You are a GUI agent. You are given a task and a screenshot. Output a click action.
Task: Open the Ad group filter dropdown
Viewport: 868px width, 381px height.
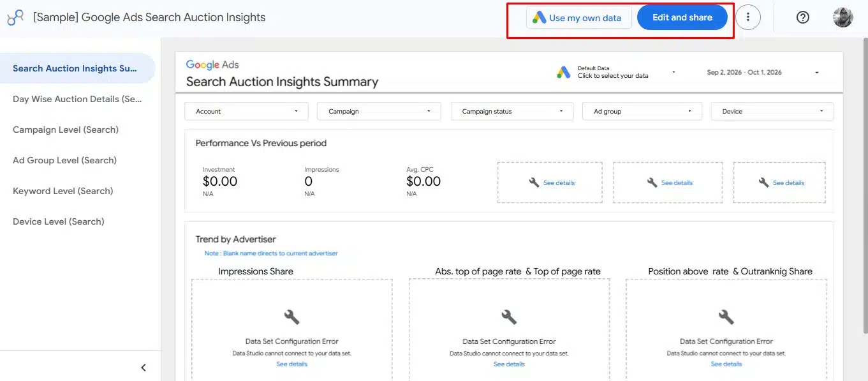(642, 111)
